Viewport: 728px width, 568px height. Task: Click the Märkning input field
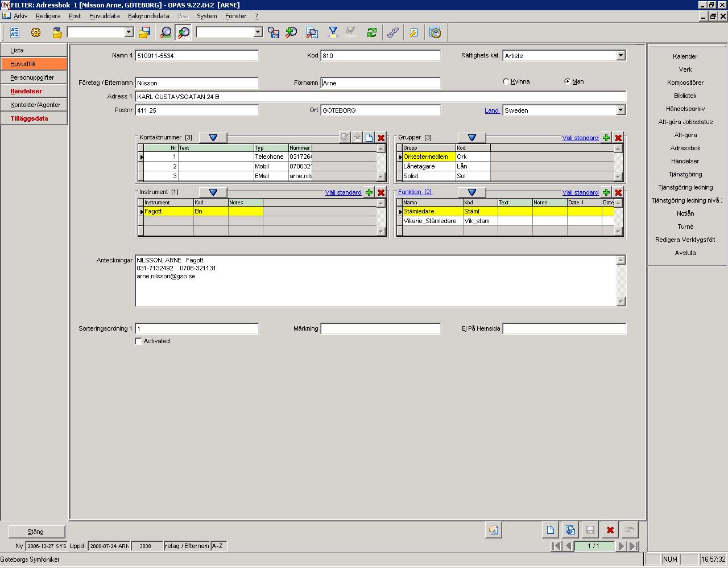pos(380,328)
